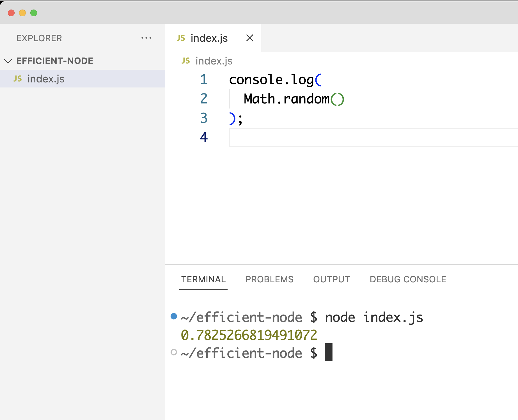Viewport: 518px width, 420px height.
Task: Click line number 2 in the editor
Action: (204, 99)
